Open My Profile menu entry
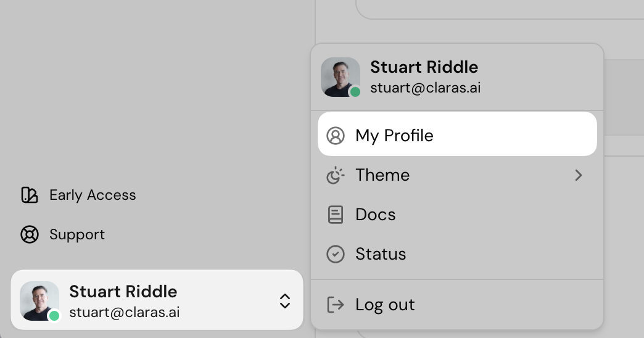This screenshot has width=644, height=338. click(457, 134)
